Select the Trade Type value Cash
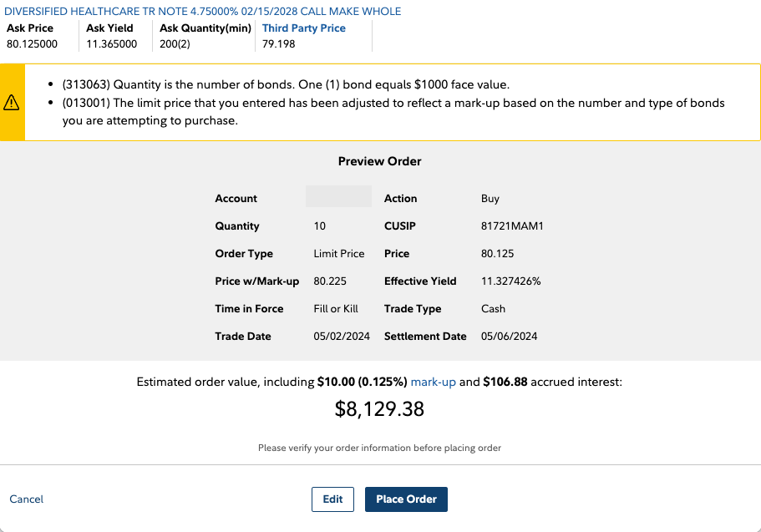The height and width of the screenshot is (532, 761). (x=493, y=309)
